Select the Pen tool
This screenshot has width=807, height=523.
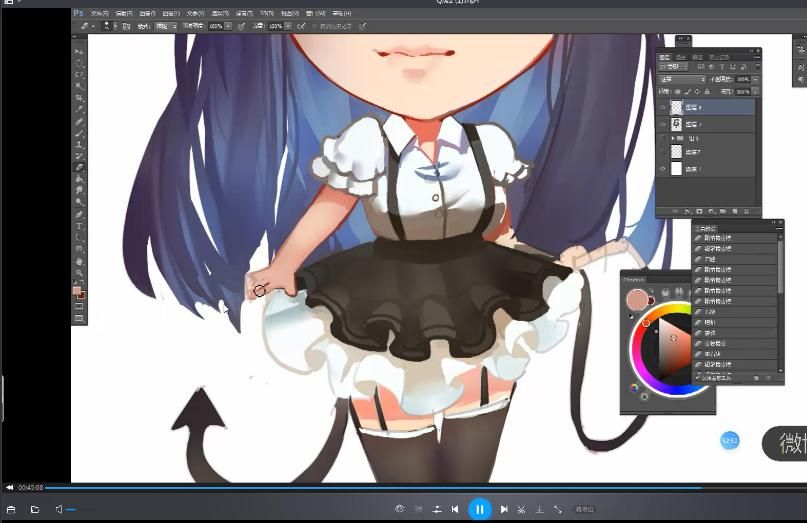79,213
